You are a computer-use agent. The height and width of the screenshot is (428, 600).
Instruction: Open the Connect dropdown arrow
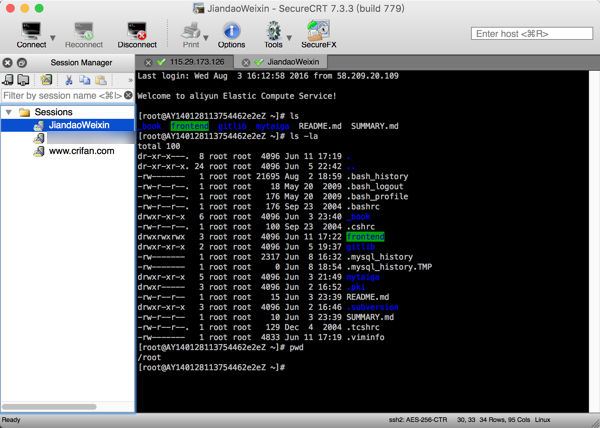pyautogui.click(x=53, y=37)
